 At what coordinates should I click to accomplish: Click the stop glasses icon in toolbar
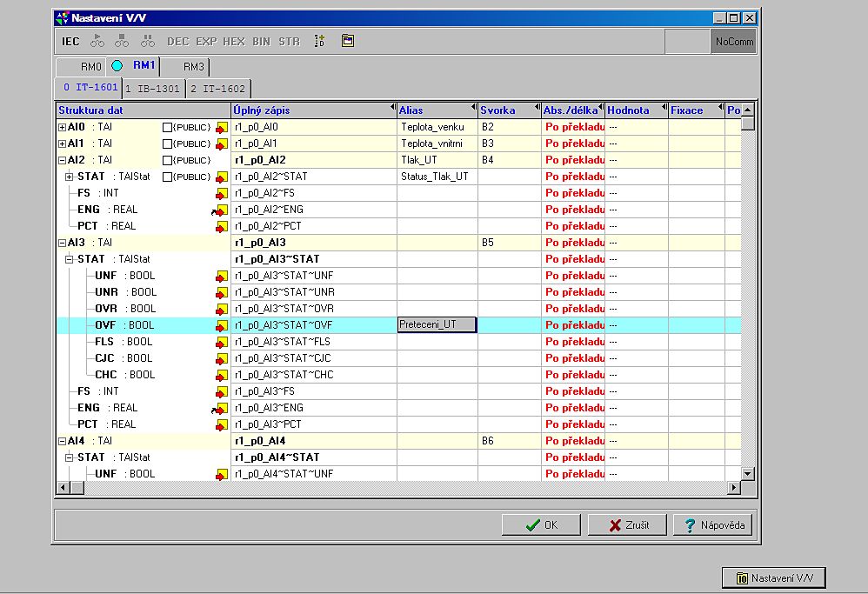[122, 41]
